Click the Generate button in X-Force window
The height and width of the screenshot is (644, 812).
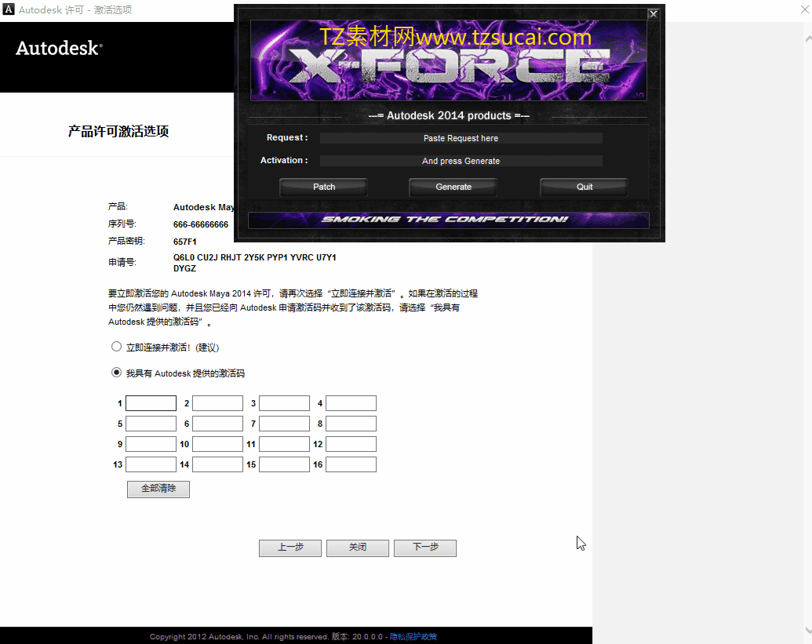pyautogui.click(x=453, y=187)
